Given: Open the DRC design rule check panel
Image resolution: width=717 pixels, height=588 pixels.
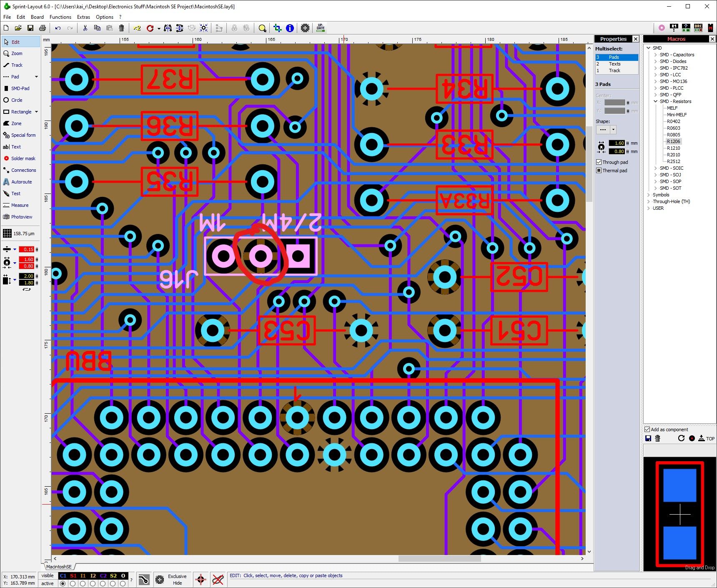Looking at the screenshot, I should tap(698, 28).
